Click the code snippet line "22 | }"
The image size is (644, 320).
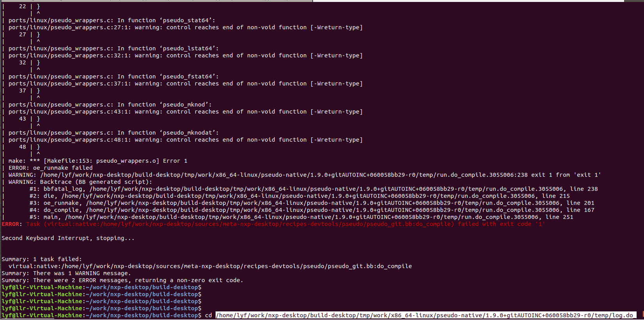[30, 6]
